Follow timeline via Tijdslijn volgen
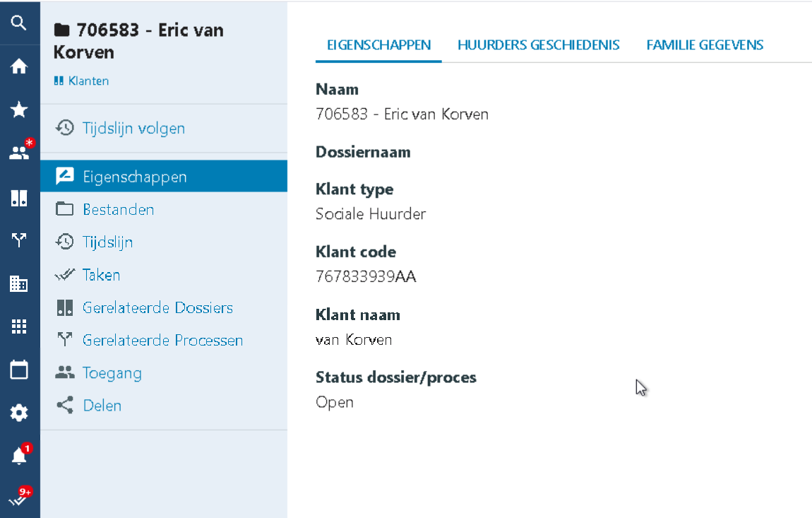The width and height of the screenshot is (812, 518). [133, 129]
